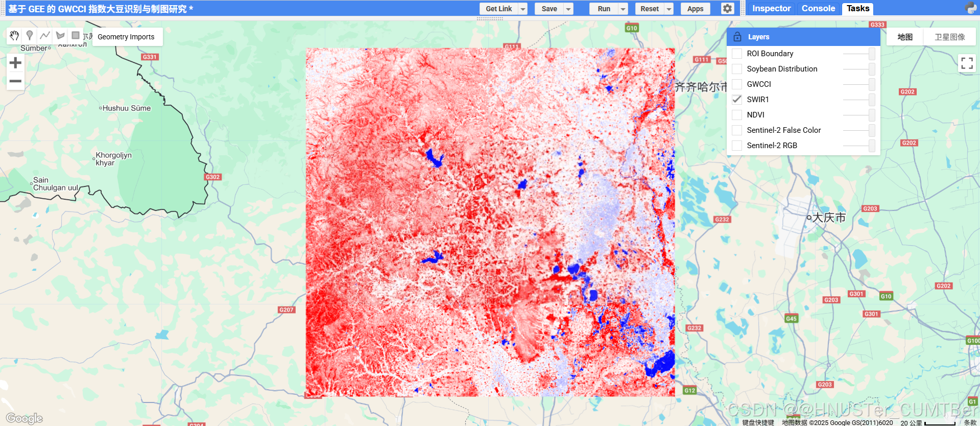
Task: Switch to the Inspector tab
Action: pos(771,8)
